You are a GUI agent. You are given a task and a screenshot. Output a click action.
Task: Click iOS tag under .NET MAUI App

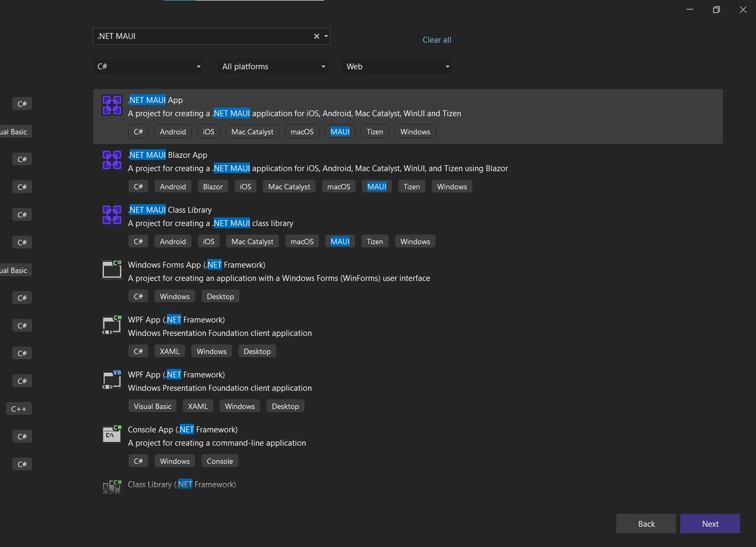coord(208,132)
